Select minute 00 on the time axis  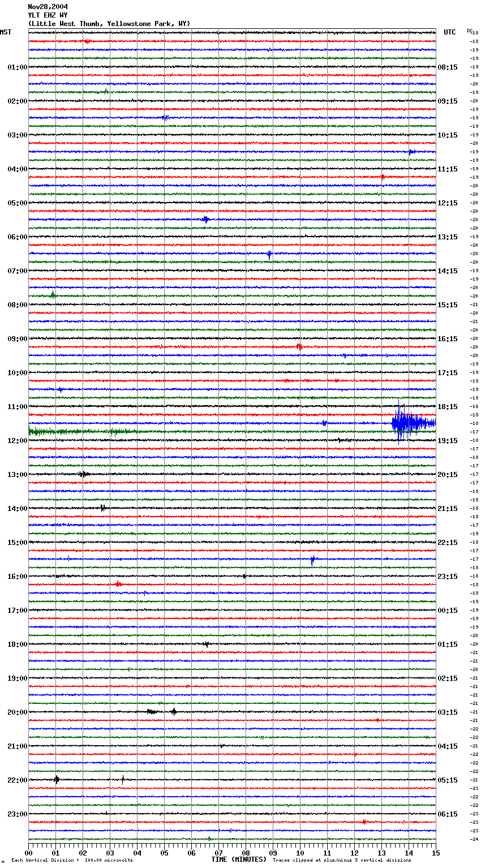coord(29,853)
